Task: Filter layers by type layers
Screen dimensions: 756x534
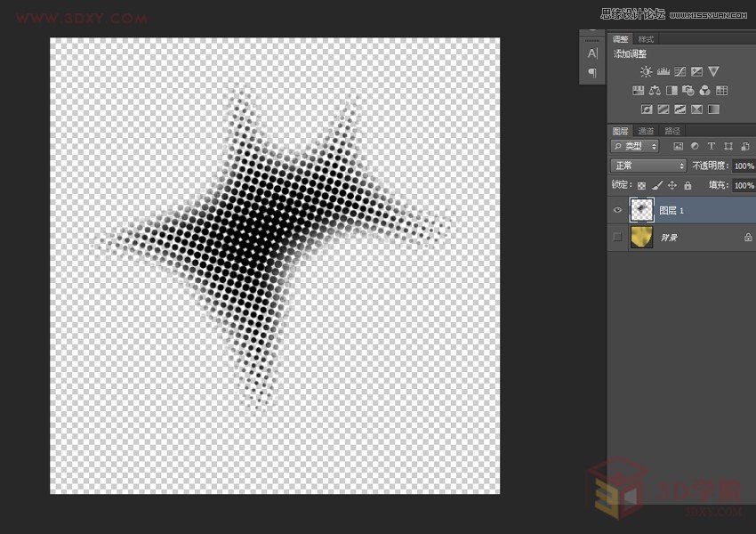Action: click(712, 146)
